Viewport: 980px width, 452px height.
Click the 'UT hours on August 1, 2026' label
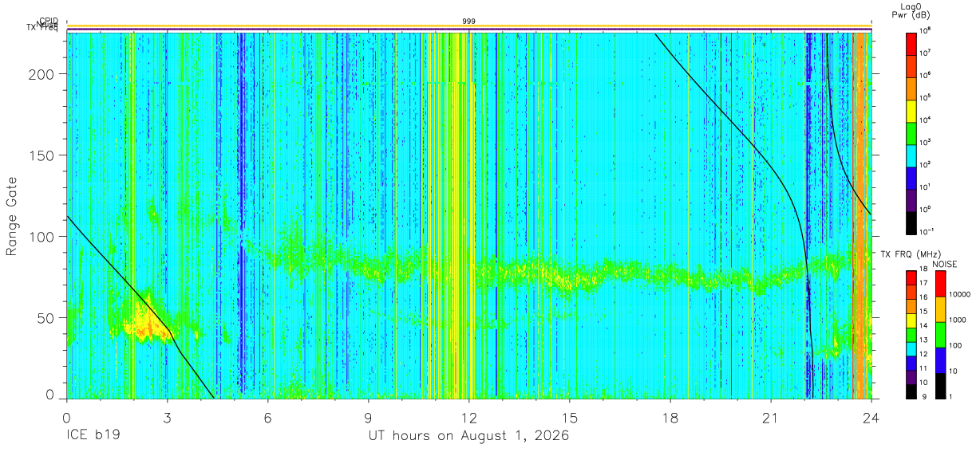click(x=468, y=435)
